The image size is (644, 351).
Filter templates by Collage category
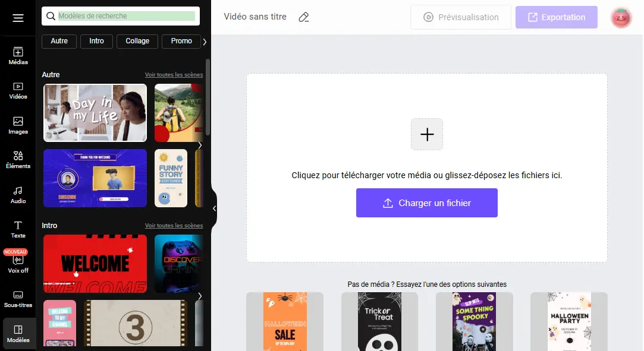137,41
